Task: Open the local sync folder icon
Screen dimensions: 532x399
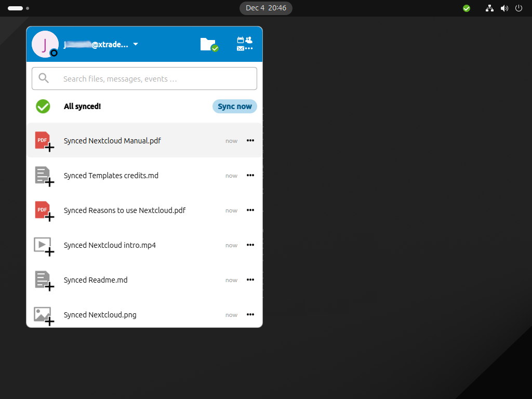Action: click(x=209, y=45)
